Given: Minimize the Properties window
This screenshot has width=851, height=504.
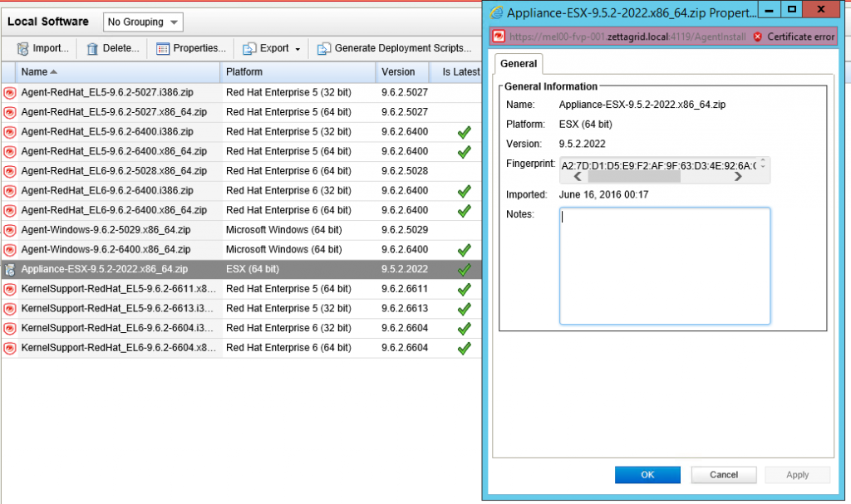Looking at the screenshot, I should [769, 10].
